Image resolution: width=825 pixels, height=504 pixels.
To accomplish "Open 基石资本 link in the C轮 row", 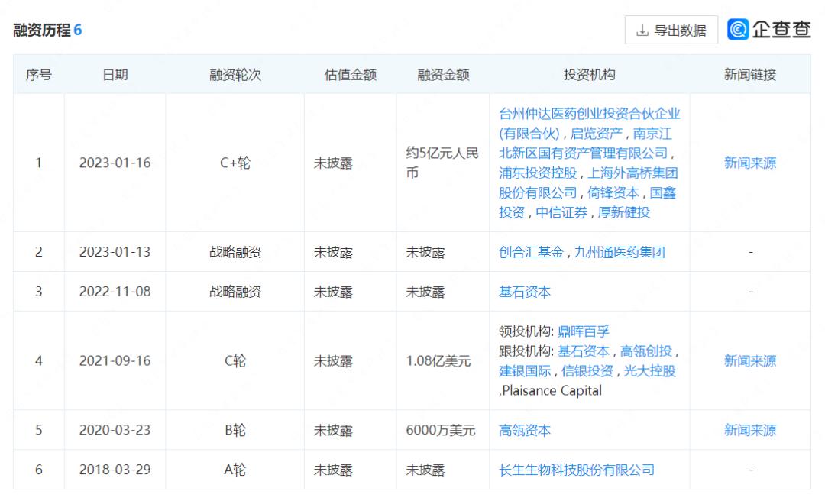I will 583,351.
